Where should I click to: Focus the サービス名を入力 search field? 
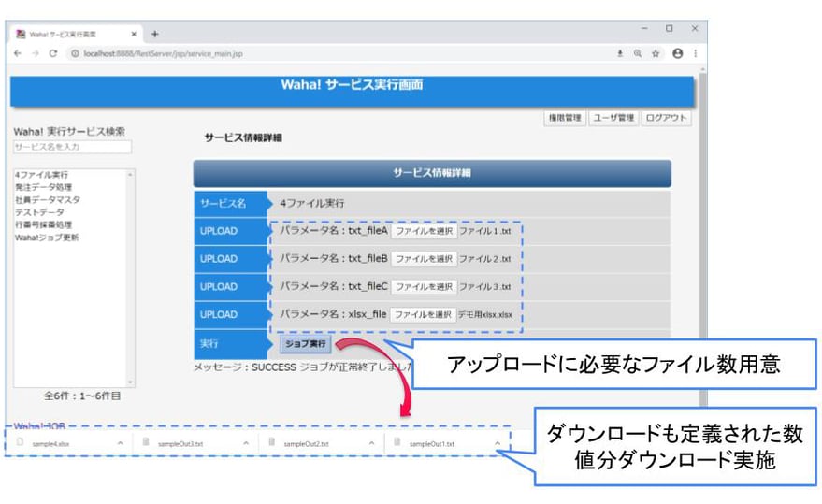pos(72,147)
